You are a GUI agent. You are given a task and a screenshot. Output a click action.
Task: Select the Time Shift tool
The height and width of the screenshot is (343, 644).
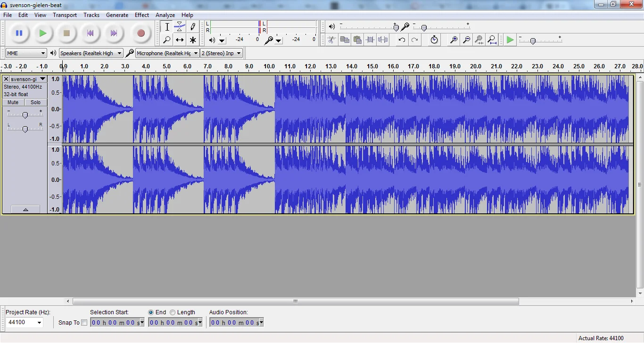(180, 40)
